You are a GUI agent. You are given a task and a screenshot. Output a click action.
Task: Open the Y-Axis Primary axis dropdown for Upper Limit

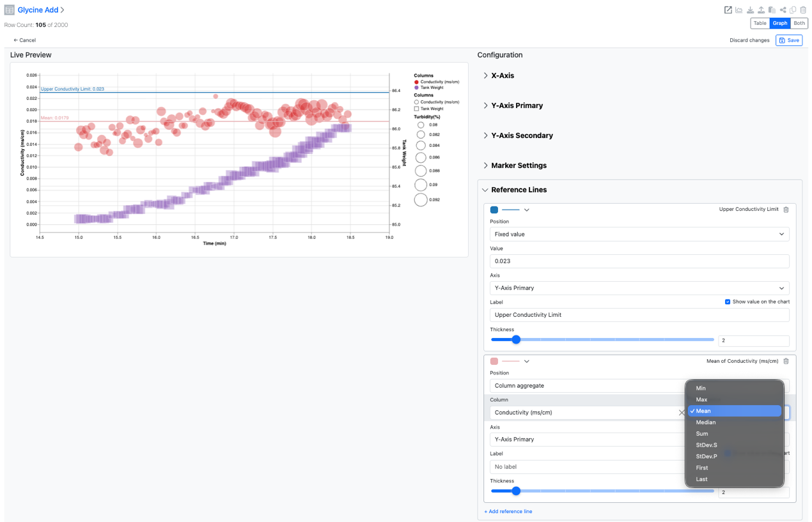pos(639,288)
